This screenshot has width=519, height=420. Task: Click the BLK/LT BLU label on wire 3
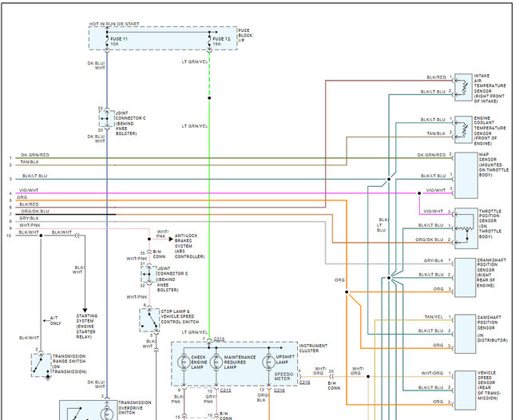(x=35, y=176)
